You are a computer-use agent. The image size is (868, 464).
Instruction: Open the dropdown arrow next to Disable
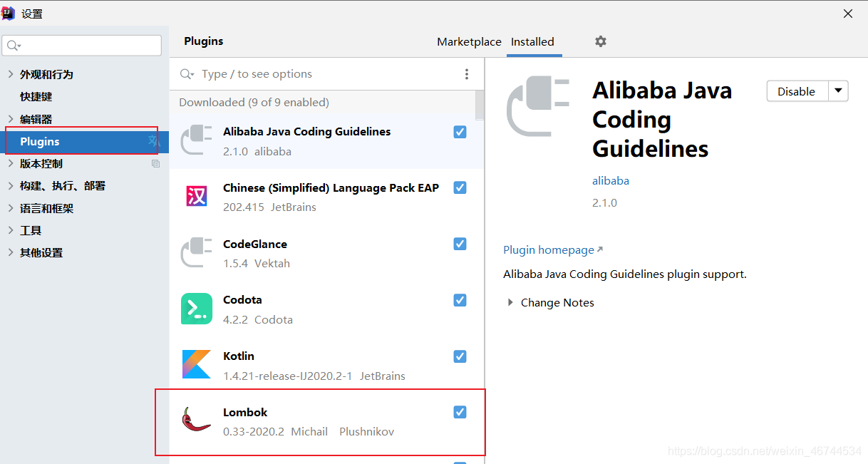pyautogui.click(x=838, y=91)
